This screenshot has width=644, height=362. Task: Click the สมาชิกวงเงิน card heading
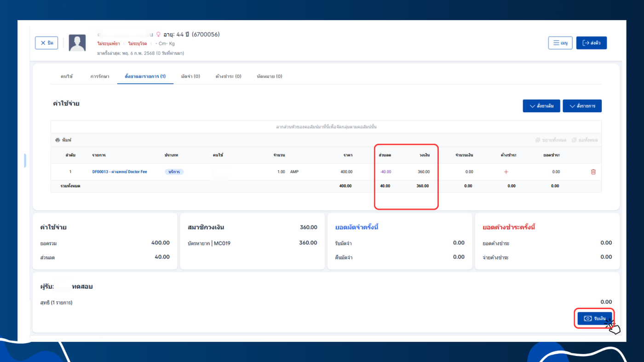click(206, 227)
